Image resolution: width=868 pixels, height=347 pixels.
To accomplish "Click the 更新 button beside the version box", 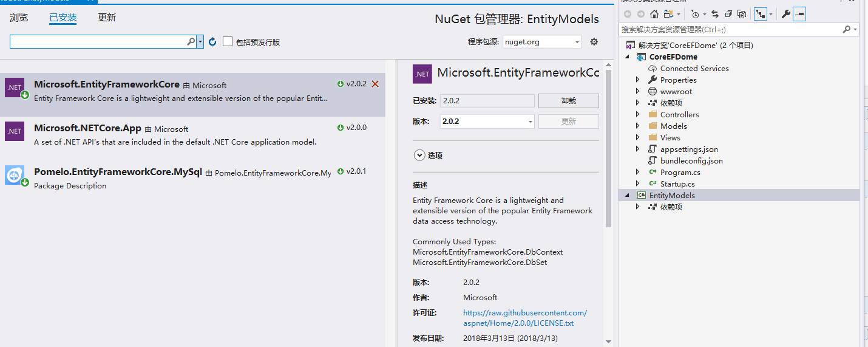I will click(x=569, y=122).
